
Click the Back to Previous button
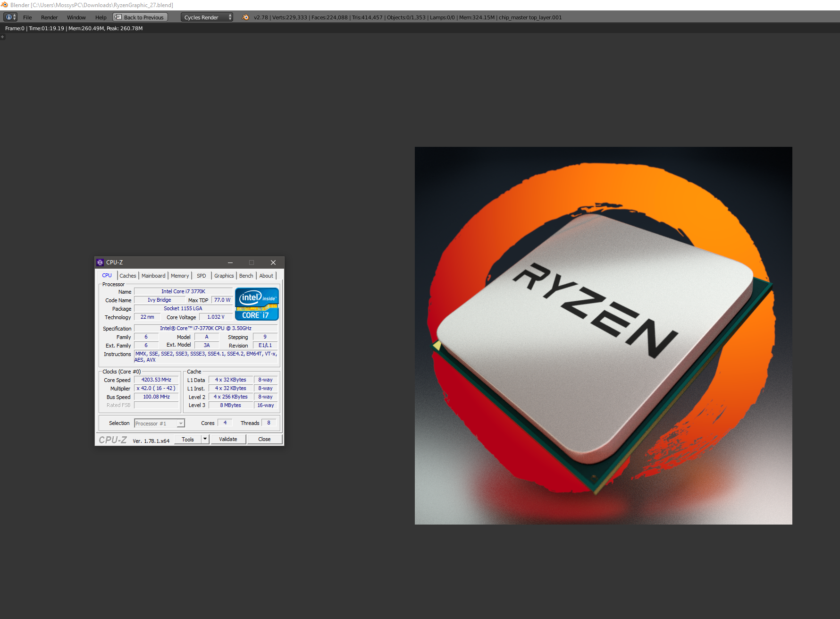(x=140, y=17)
